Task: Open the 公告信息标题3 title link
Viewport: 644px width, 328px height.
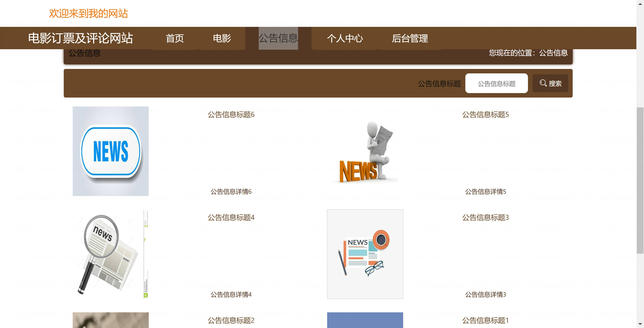Action: (485, 217)
